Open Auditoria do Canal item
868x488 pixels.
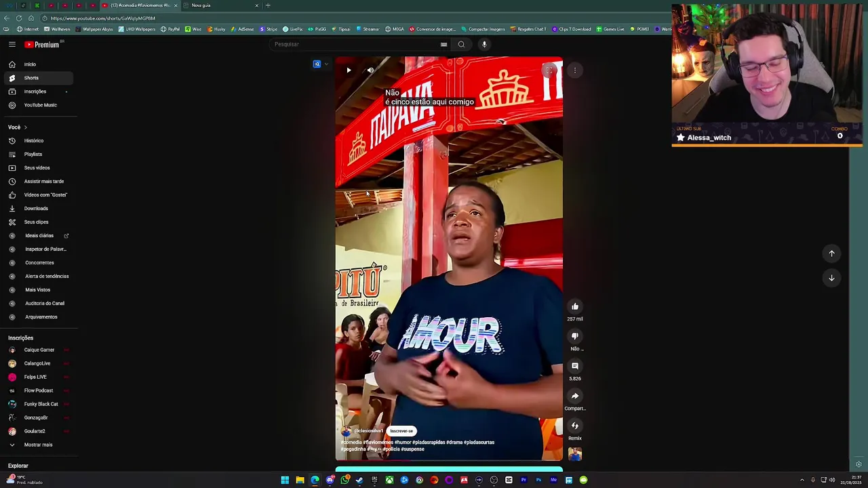[37, 304]
